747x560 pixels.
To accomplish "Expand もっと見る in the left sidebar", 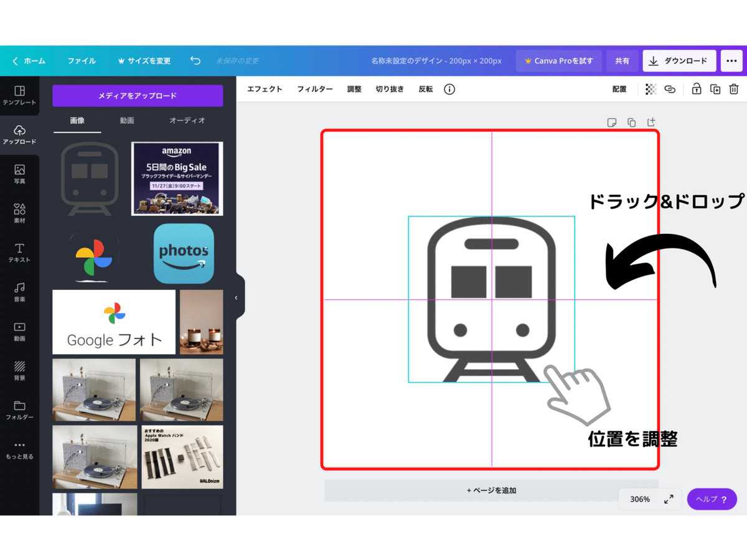I will [20, 449].
